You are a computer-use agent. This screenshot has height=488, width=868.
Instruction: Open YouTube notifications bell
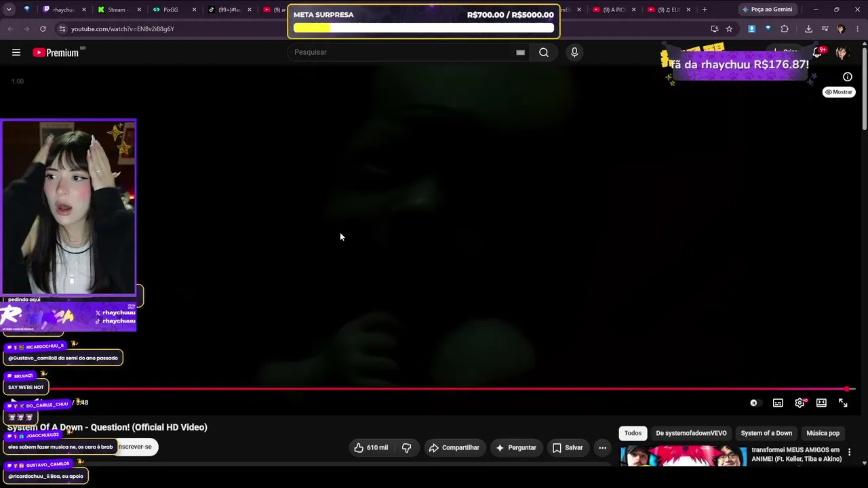coord(818,52)
